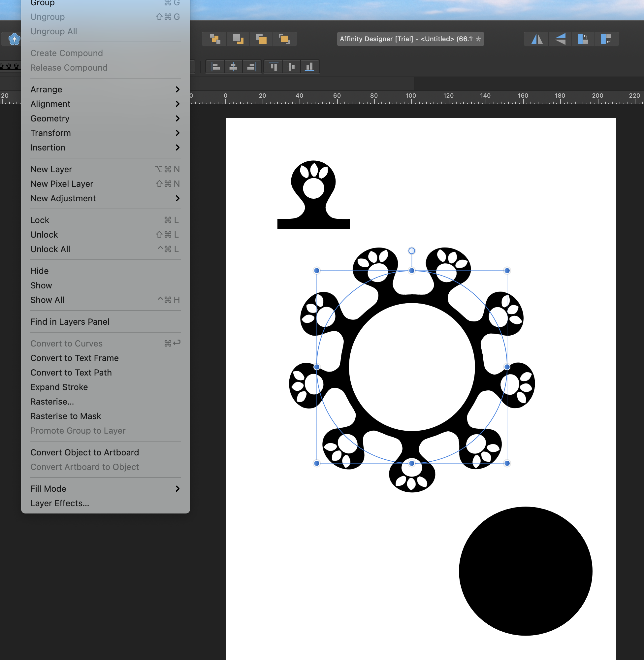Select Convert to Text Frame

(x=105, y=358)
